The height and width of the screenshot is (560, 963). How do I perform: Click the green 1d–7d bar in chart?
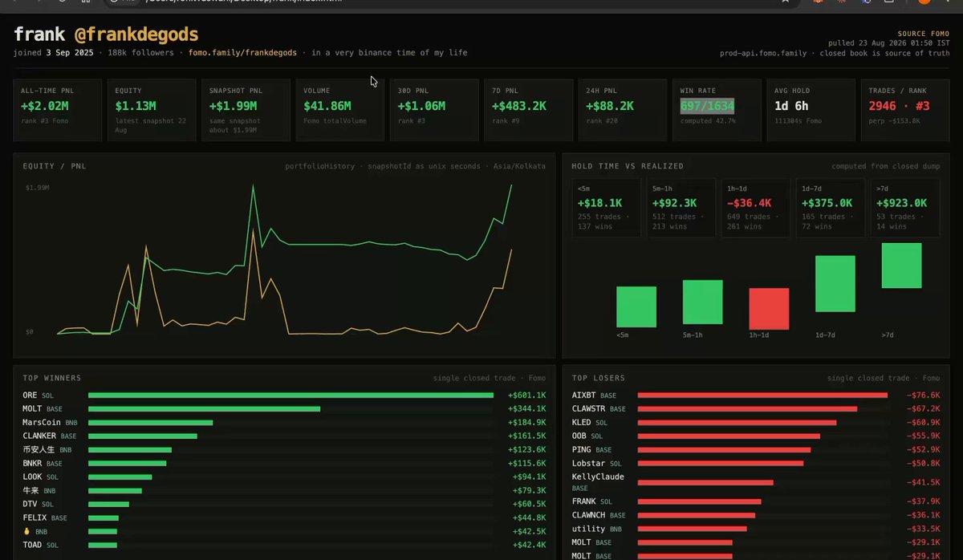835,284
